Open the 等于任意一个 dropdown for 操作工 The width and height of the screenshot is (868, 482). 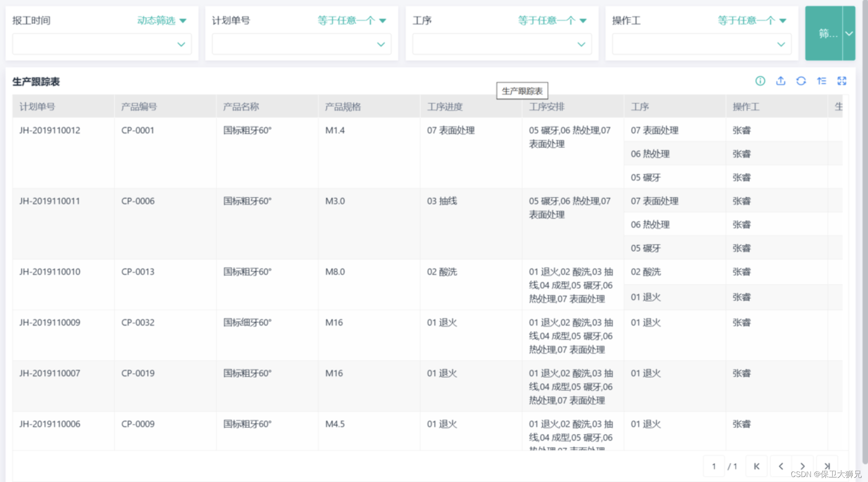(x=752, y=20)
